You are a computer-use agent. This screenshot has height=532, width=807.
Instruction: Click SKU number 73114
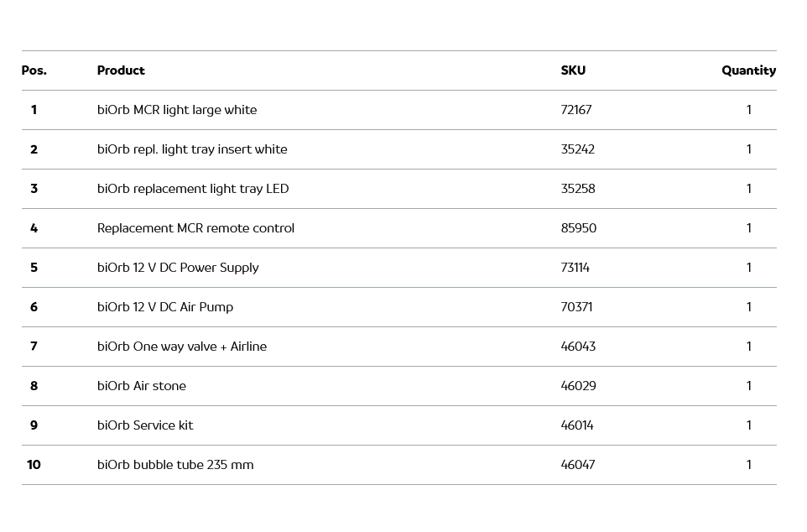pyautogui.click(x=575, y=268)
